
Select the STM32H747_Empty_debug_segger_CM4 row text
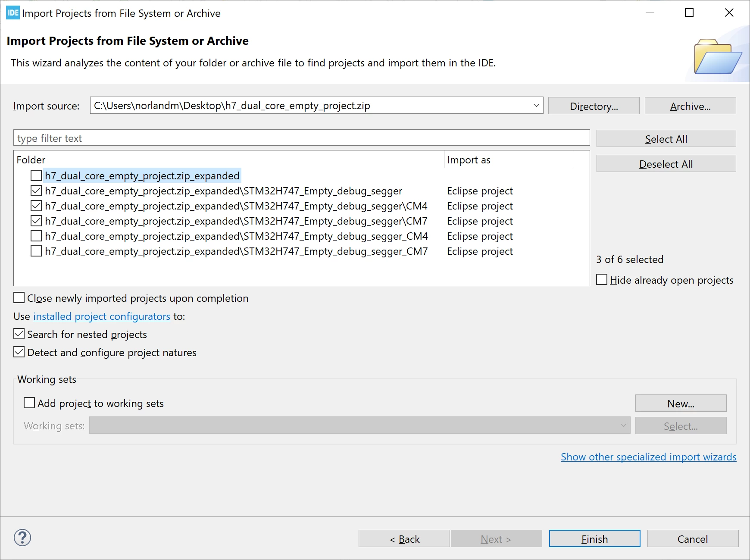[x=236, y=236]
